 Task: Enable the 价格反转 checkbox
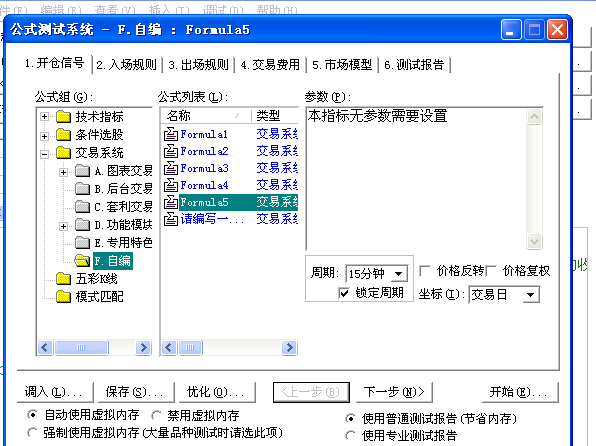(424, 271)
